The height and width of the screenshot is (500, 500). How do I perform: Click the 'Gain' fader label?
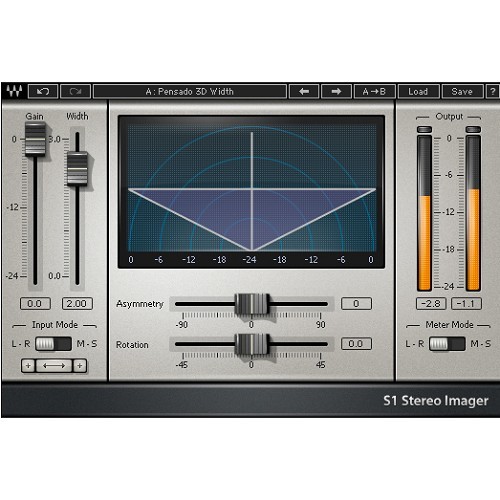(35, 116)
